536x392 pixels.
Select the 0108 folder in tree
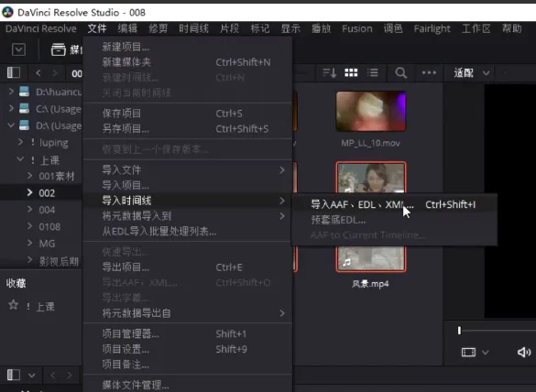coord(49,226)
